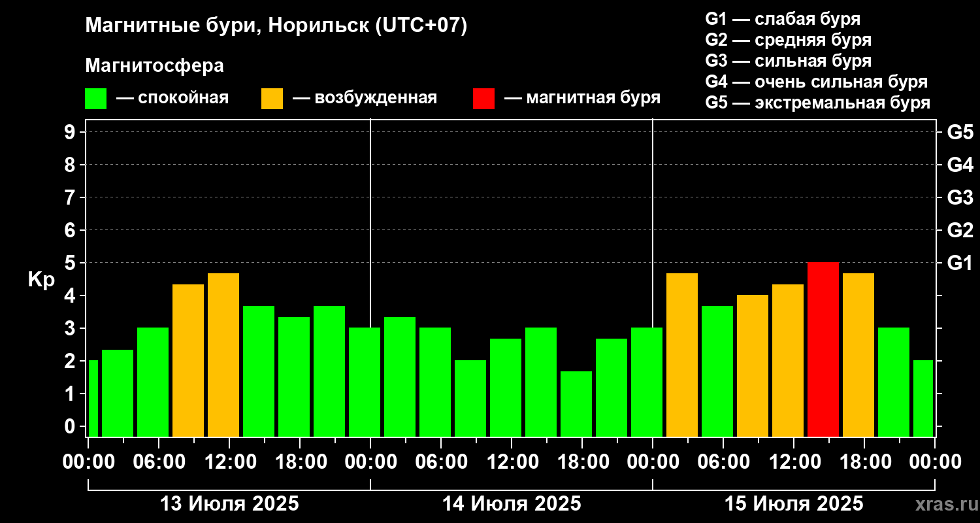Viewport: 980px width, 523px height.
Task: Click the '06:00' tick under 14 July
Action: click(441, 462)
